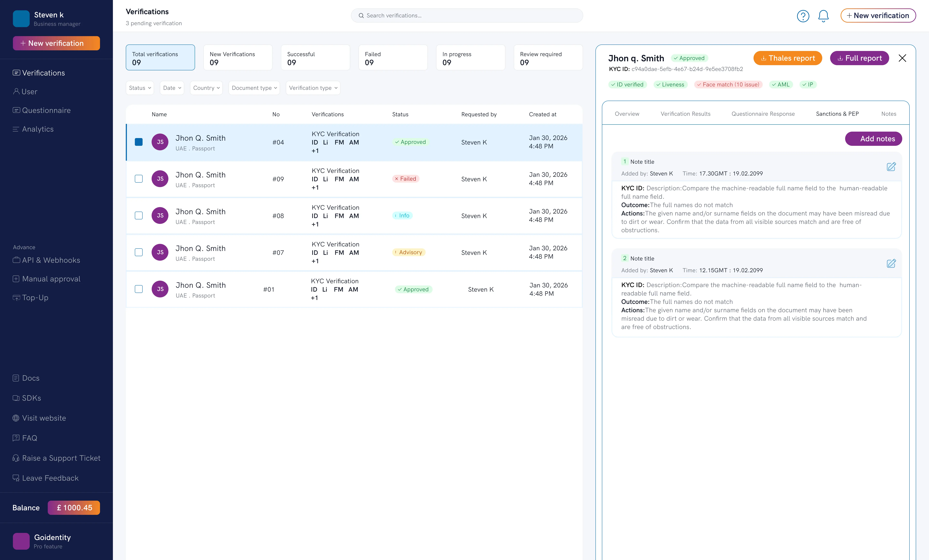
Task: Click the Docs icon in sidebar
Action: click(16, 378)
